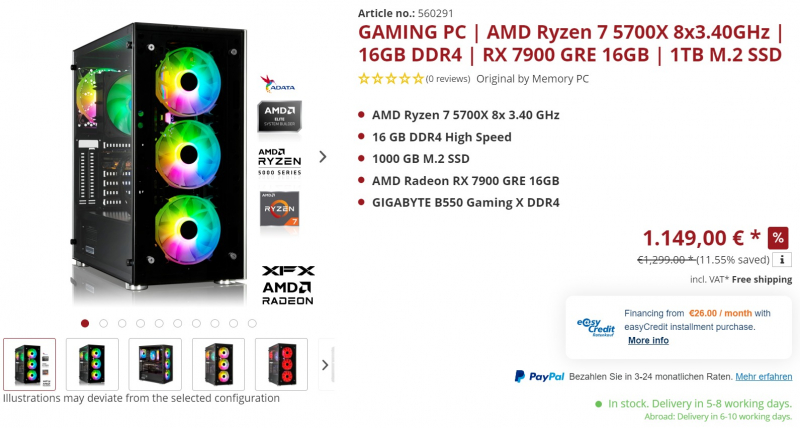Screen dimensions: 800x428
Task: Click the easyCredit logo
Action: (595, 327)
